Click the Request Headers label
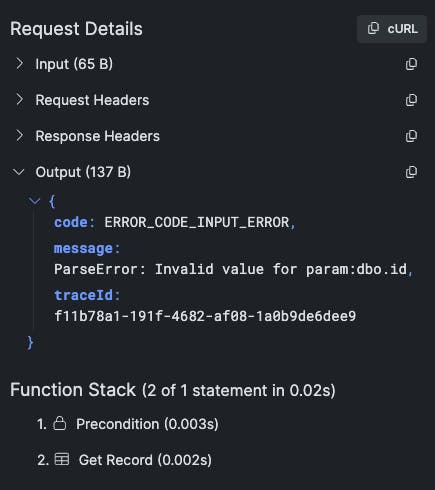This screenshot has height=490, width=435. [x=92, y=100]
